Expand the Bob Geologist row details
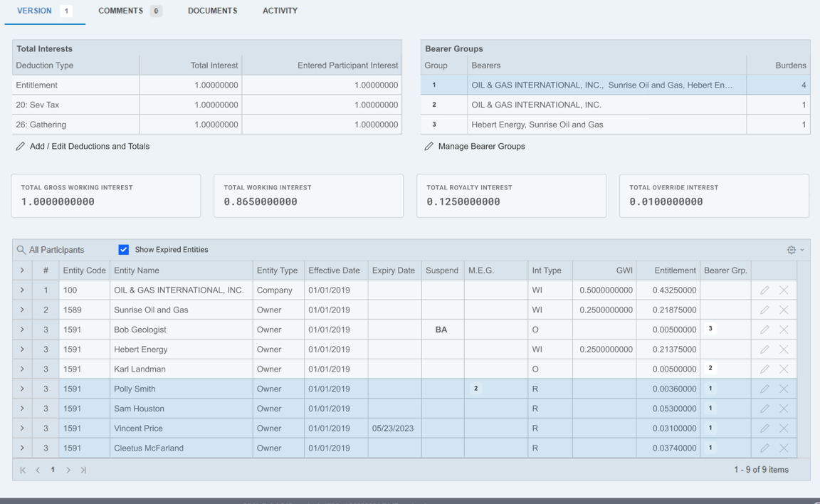 [x=22, y=330]
